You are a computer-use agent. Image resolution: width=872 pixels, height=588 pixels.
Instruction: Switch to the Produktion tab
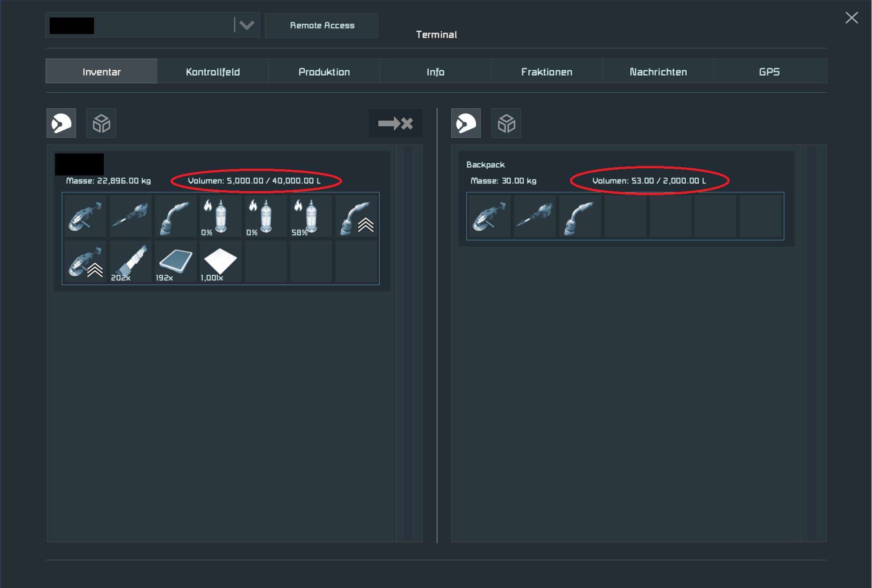tap(324, 72)
